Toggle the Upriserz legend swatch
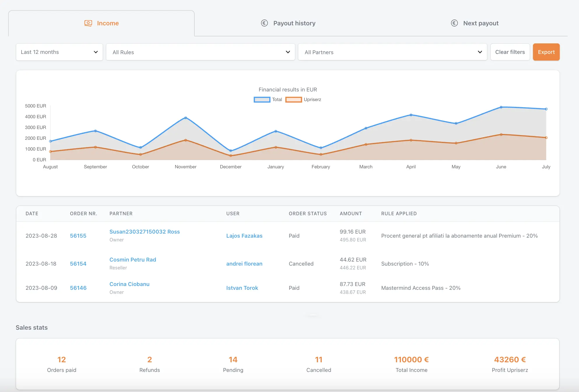This screenshot has height=392, width=579. (293, 100)
